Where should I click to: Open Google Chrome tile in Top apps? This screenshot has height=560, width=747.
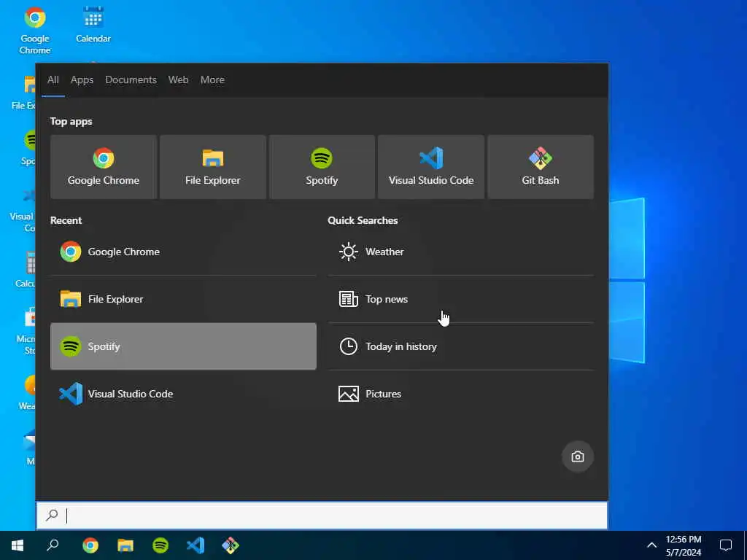tap(104, 167)
